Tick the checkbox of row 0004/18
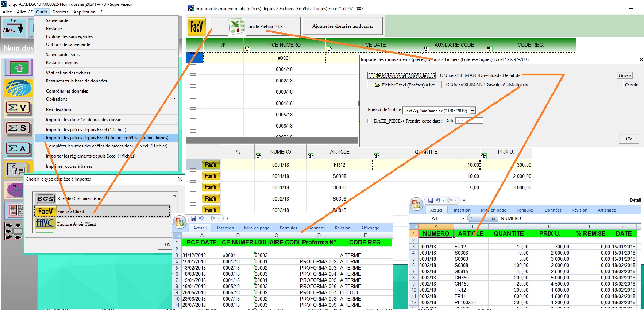 193,103
